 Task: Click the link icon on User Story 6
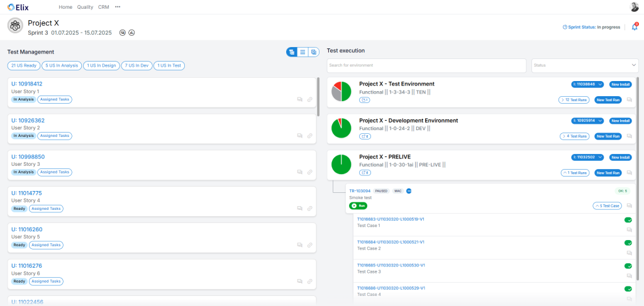[310, 281]
